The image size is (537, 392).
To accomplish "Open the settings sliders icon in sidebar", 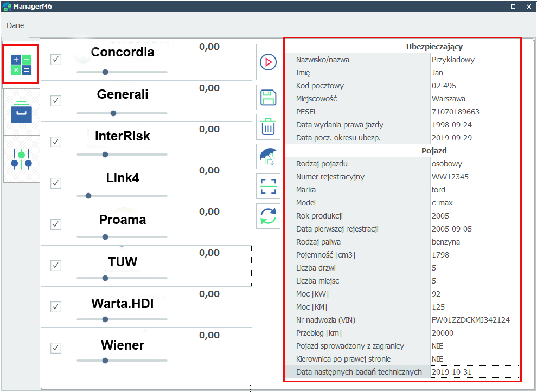I will coord(21,159).
